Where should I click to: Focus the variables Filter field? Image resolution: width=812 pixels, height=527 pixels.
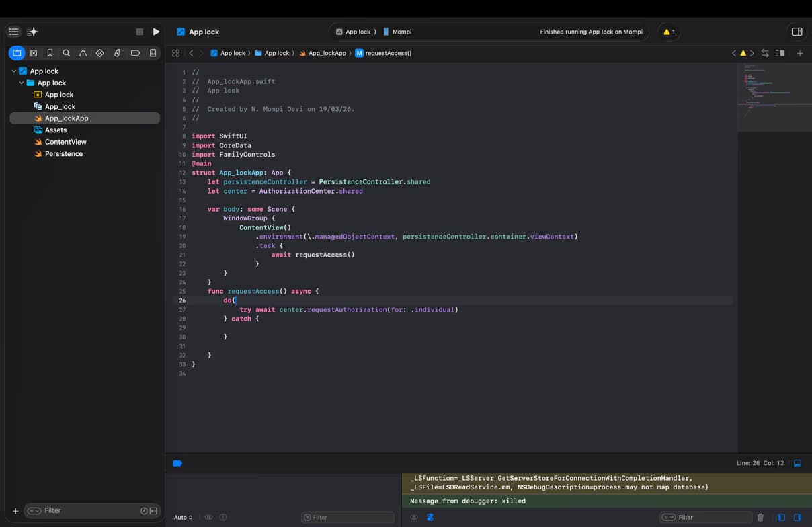click(348, 517)
